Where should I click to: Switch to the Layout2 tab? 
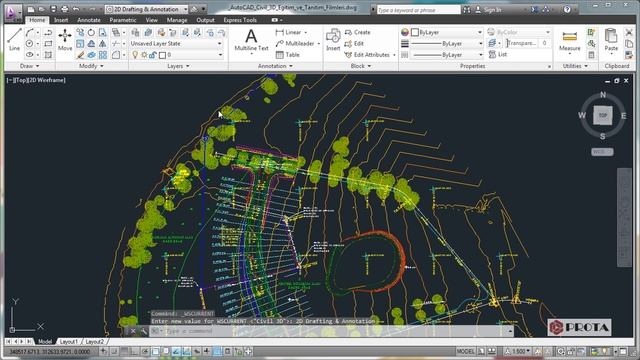(95, 341)
